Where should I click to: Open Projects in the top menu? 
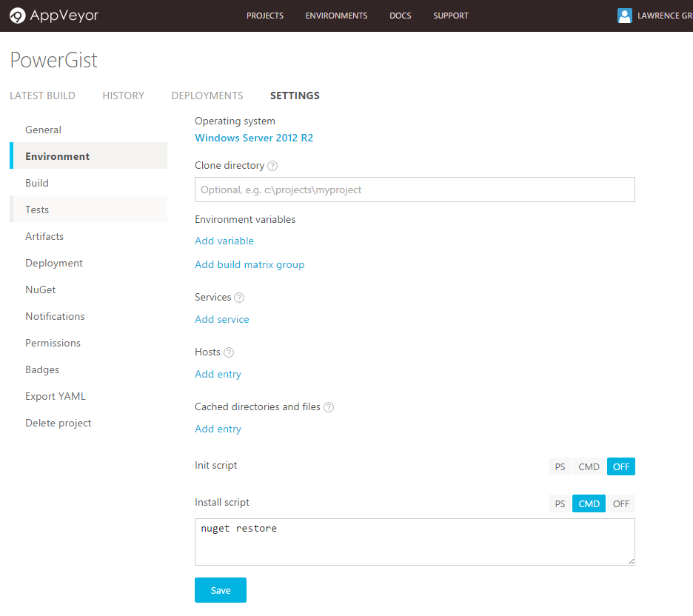click(x=265, y=16)
